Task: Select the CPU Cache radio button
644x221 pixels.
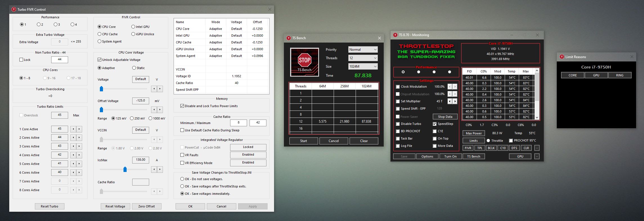Action: (100, 34)
